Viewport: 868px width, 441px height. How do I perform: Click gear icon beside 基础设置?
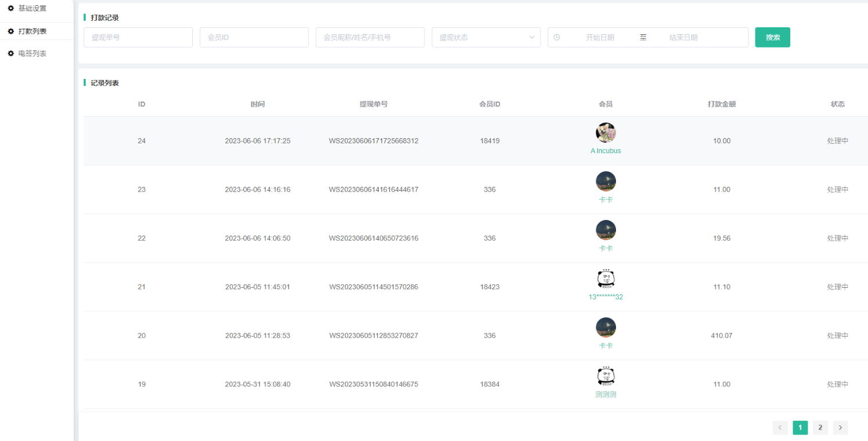[10, 8]
